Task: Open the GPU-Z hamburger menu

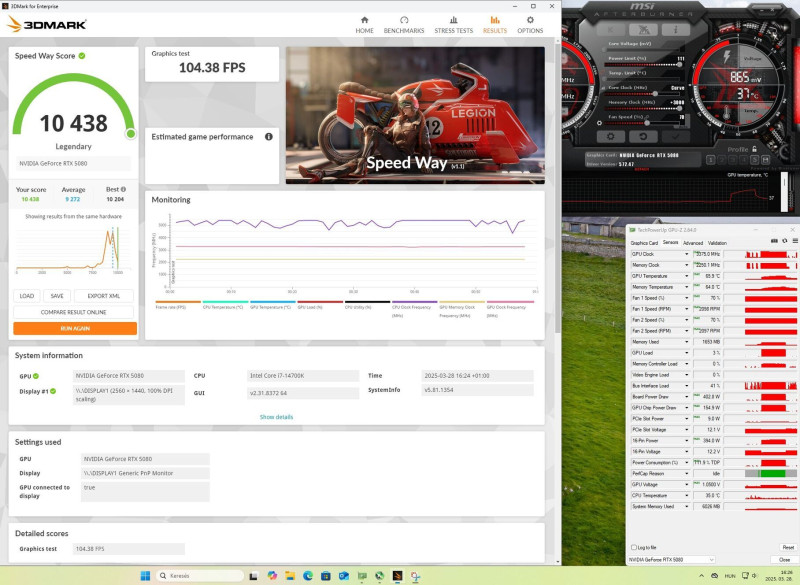Action: pos(795,241)
